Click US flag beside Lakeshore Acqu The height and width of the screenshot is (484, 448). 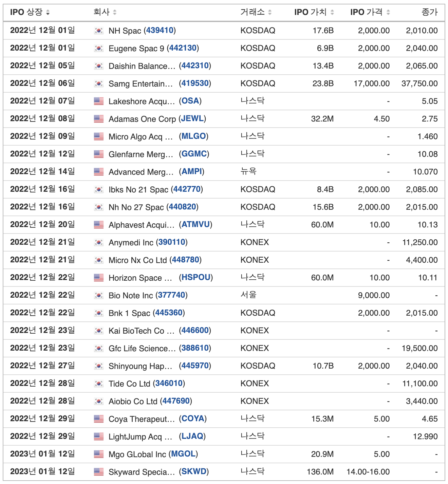pyautogui.click(x=99, y=101)
